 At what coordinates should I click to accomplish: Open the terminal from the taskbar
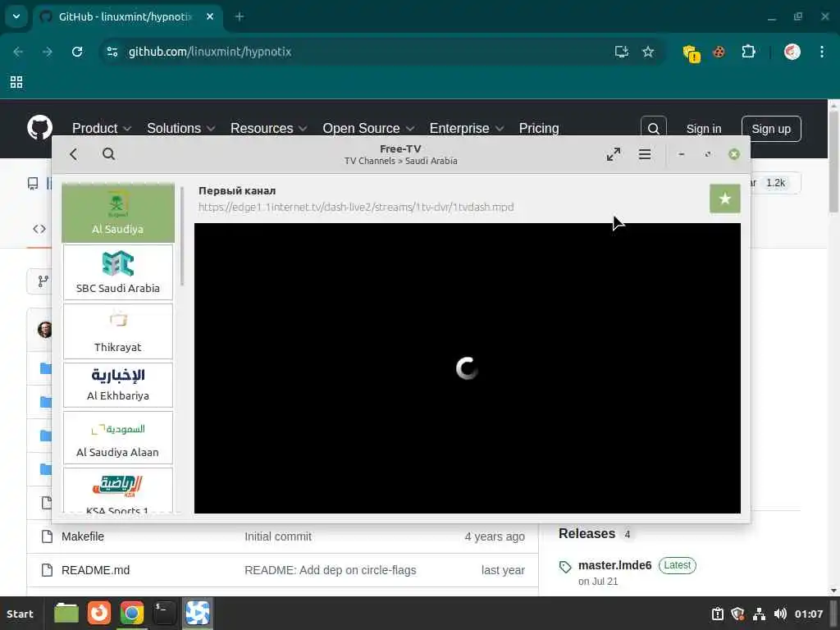pos(164,613)
